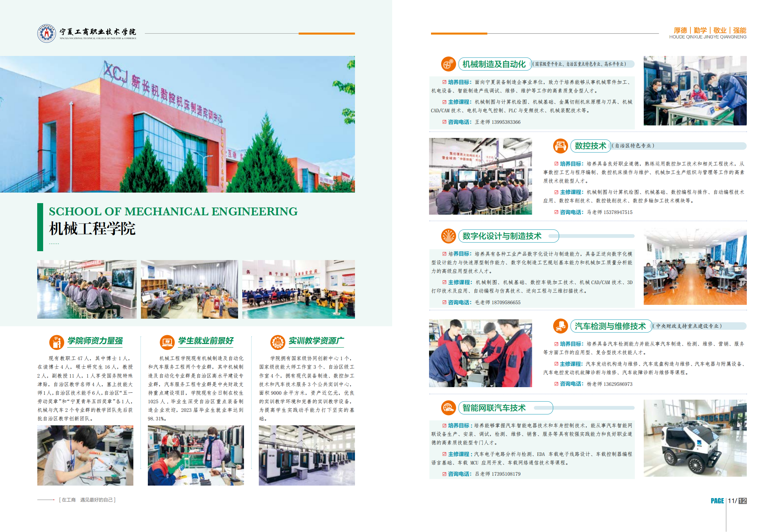Open the photo of student soldering at a bench
The height and width of the screenshot is (532, 784).
point(85,455)
